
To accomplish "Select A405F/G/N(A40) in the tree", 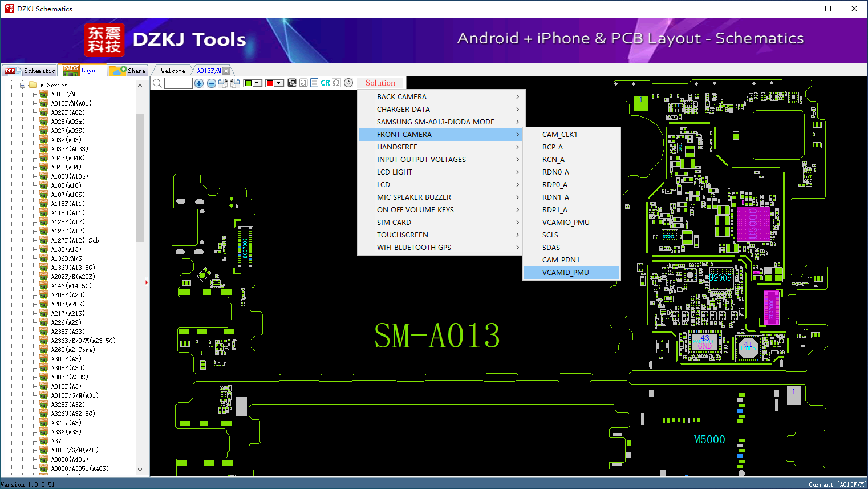I will [75, 450].
